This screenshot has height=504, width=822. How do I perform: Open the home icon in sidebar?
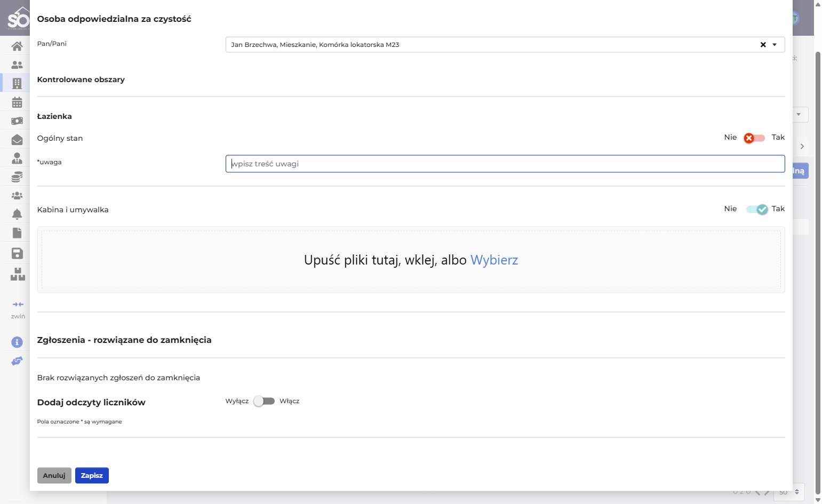point(17,46)
